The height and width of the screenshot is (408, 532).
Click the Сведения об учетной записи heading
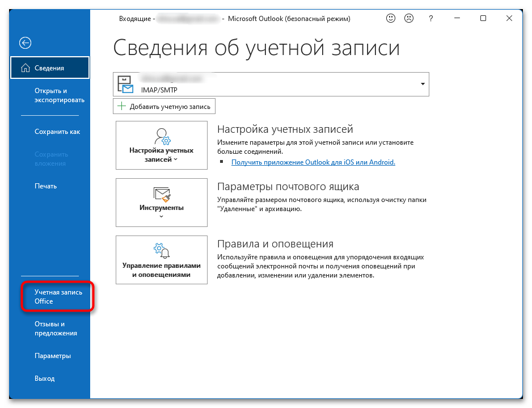click(x=256, y=48)
